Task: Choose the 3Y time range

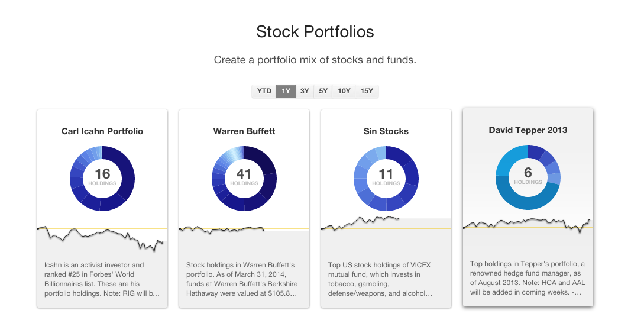Action: 305,91
